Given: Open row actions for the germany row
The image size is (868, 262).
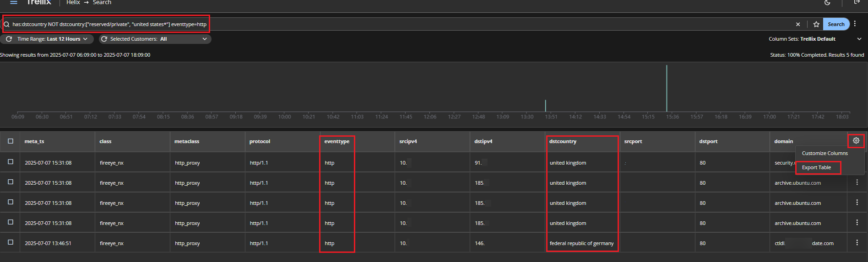Looking at the screenshot, I should (x=857, y=242).
